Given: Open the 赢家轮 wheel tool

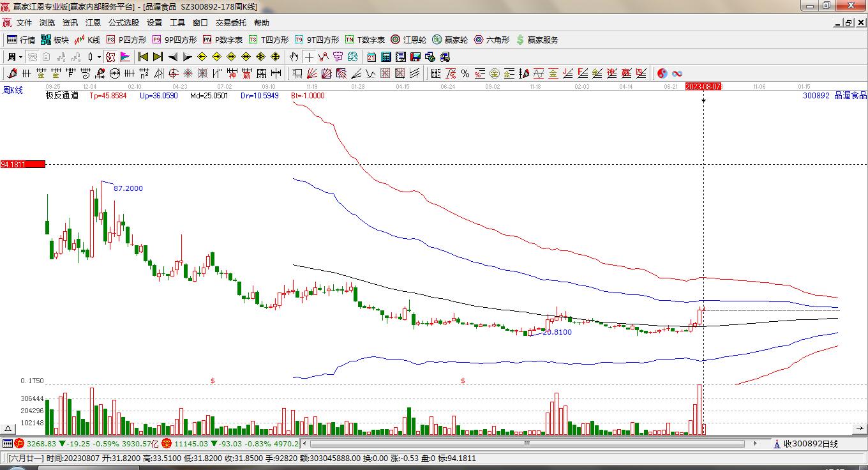Looking at the screenshot, I should tap(450, 40).
